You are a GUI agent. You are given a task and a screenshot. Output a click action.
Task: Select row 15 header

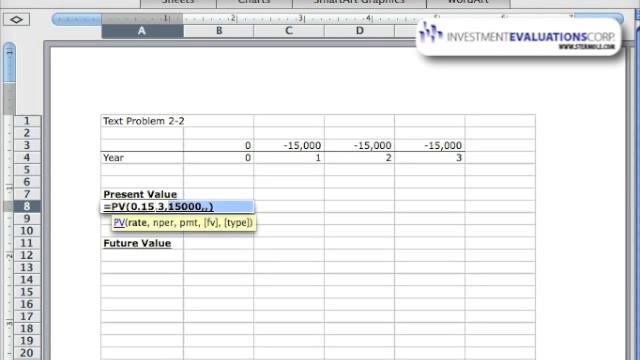click(x=27, y=292)
